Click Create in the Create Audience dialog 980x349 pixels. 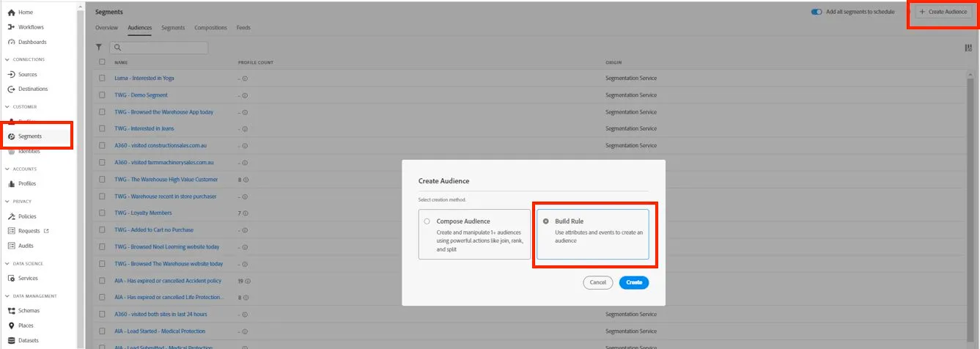[634, 282]
